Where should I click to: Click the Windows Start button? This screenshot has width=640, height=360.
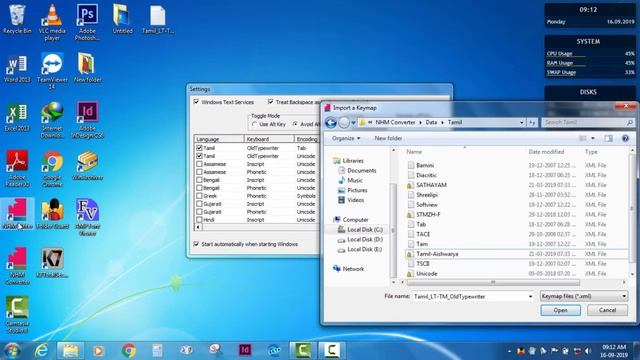(12, 351)
